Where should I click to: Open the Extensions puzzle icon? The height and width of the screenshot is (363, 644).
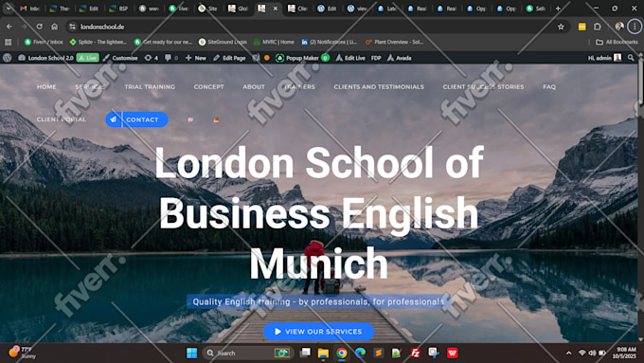click(x=598, y=27)
